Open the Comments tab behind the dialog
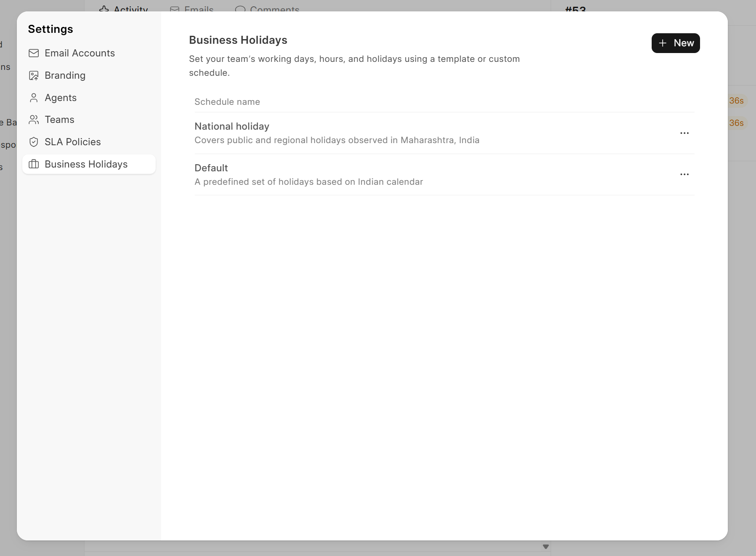 [x=268, y=8]
